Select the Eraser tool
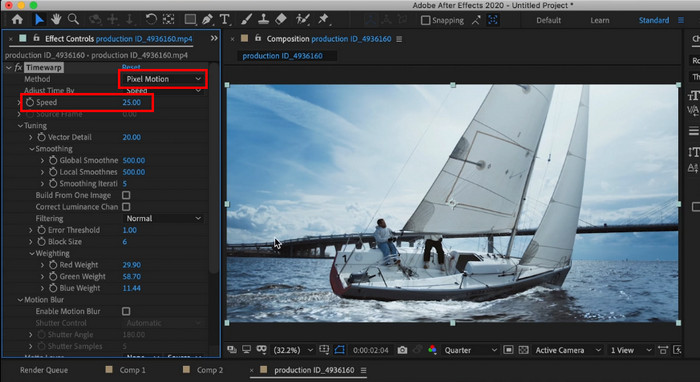The image size is (700, 382). coord(280,20)
